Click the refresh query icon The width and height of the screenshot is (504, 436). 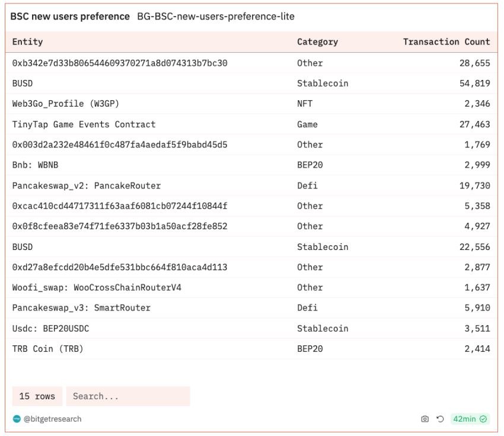coord(440,419)
